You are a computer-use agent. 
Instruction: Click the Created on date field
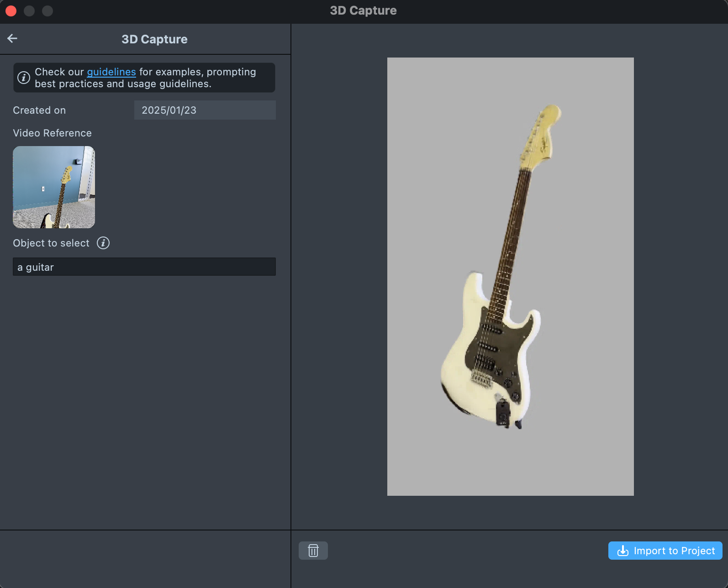(x=205, y=110)
